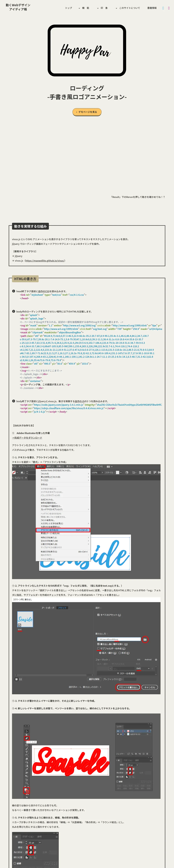Go to the トップ navigation item
174x868 pixels.
[x=69, y=8]
